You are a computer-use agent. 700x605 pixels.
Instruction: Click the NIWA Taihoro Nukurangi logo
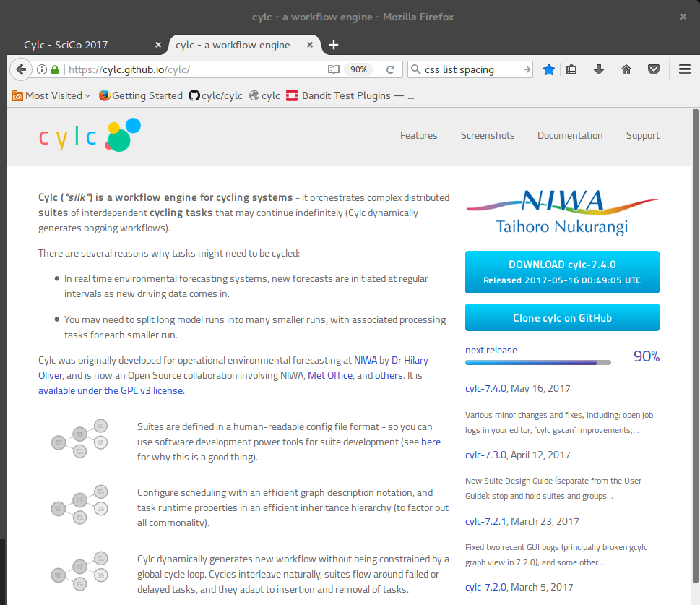[562, 213]
